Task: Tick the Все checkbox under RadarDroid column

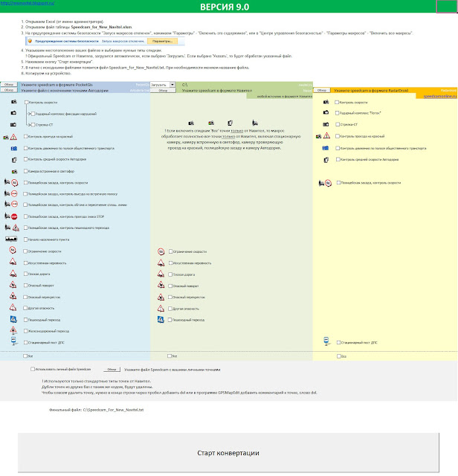Action: click(x=339, y=356)
